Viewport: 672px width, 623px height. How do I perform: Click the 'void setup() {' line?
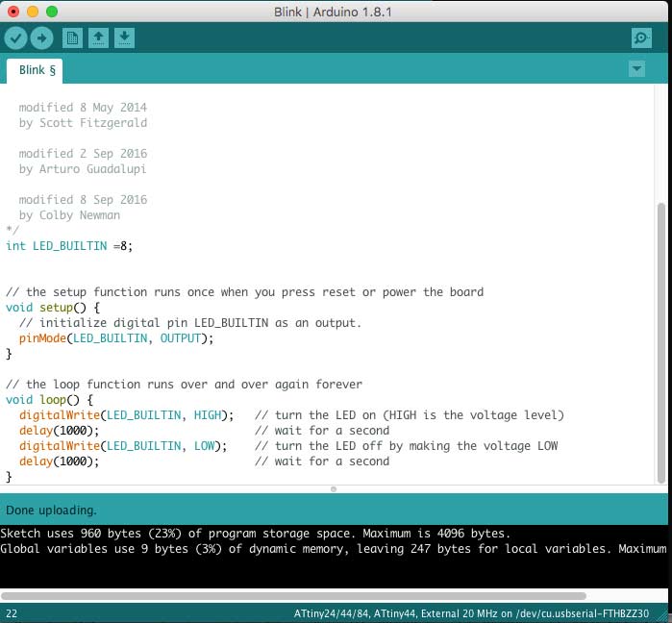pos(53,308)
